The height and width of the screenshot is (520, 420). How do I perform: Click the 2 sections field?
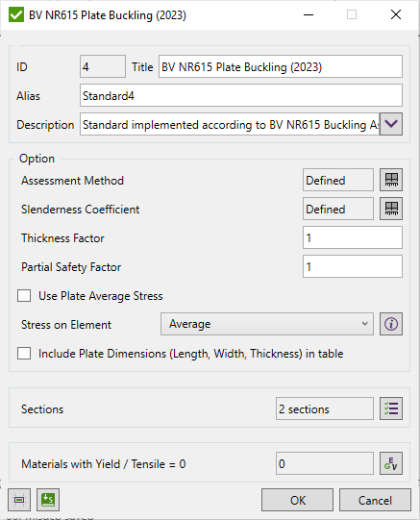click(x=325, y=409)
